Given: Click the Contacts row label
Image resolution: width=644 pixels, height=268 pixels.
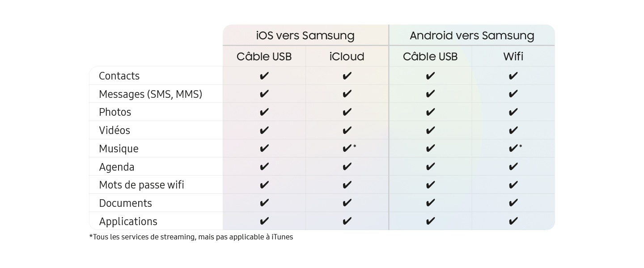Looking at the screenshot, I should pyautogui.click(x=119, y=76).
